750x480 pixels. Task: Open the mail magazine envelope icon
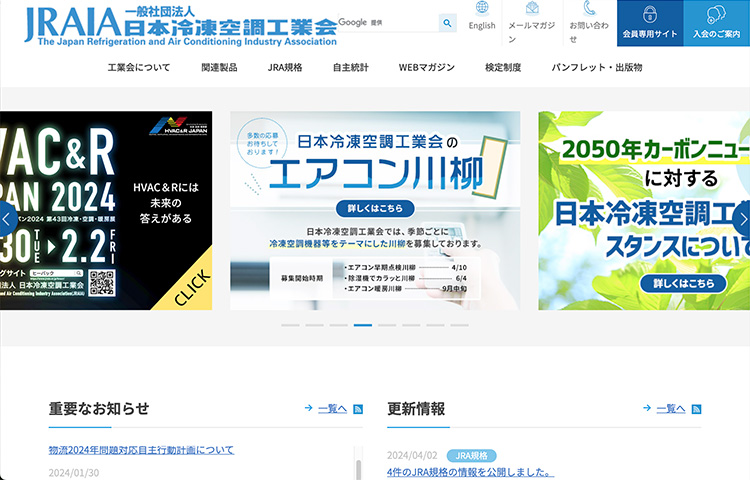click(532, 8)
